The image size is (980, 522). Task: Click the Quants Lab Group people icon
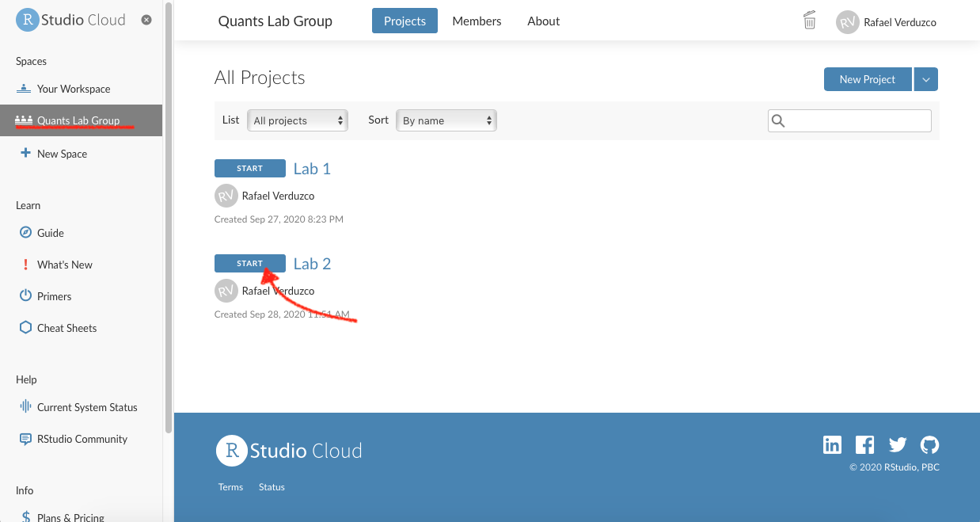point(24,120)
